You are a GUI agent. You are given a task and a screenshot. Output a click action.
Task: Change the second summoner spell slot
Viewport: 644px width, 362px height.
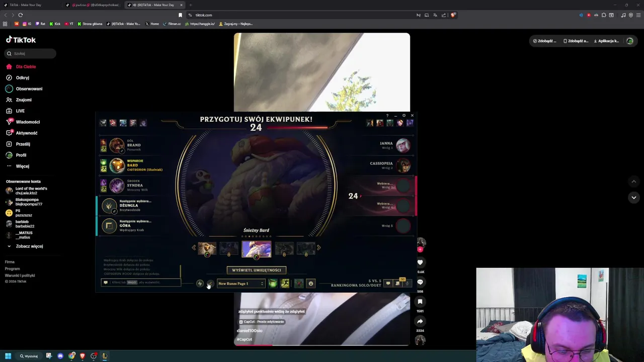coord(285,284)
